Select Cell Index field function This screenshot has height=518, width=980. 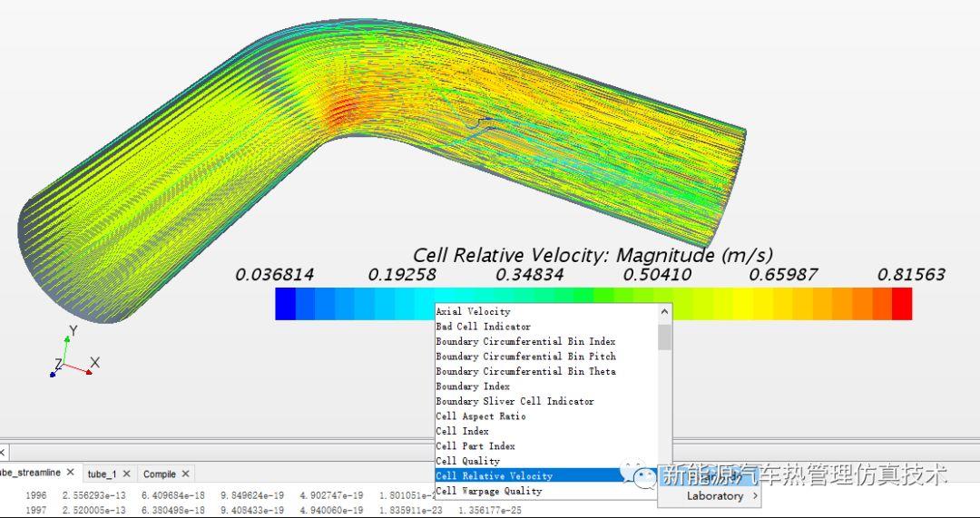(x=546, y=431)
